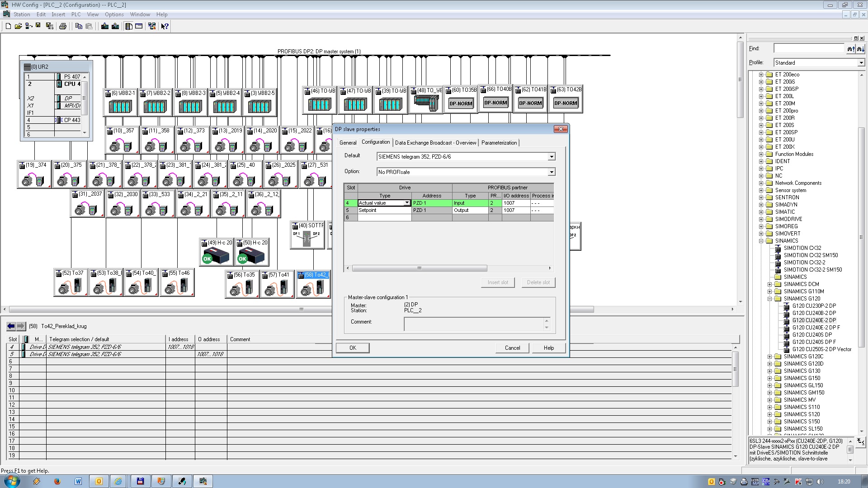
Task: Click Download to Module icon
Action: pos(105,26)
